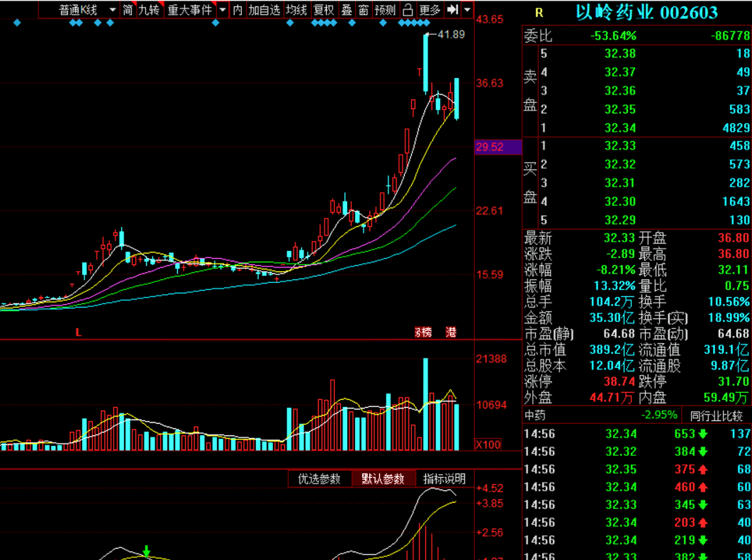The height and width of the screenshot is (560, 752).
Task: Click the 委比 -53.64% value
Action: coord(613,36)
